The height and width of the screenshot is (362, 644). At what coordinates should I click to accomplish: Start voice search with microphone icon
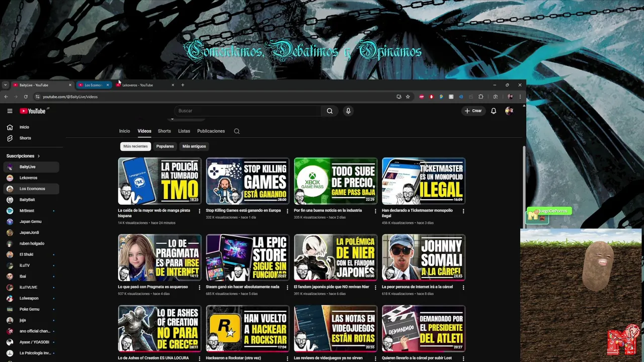click(x=348, y=111)
